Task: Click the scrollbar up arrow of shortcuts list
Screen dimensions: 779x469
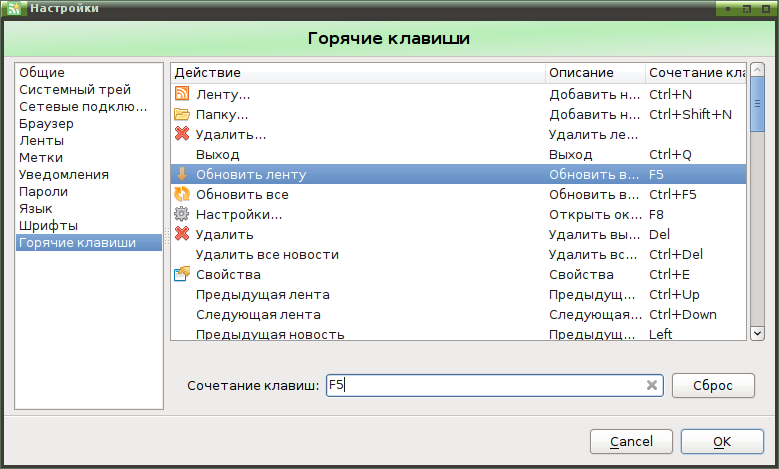Action: [757, 70]
